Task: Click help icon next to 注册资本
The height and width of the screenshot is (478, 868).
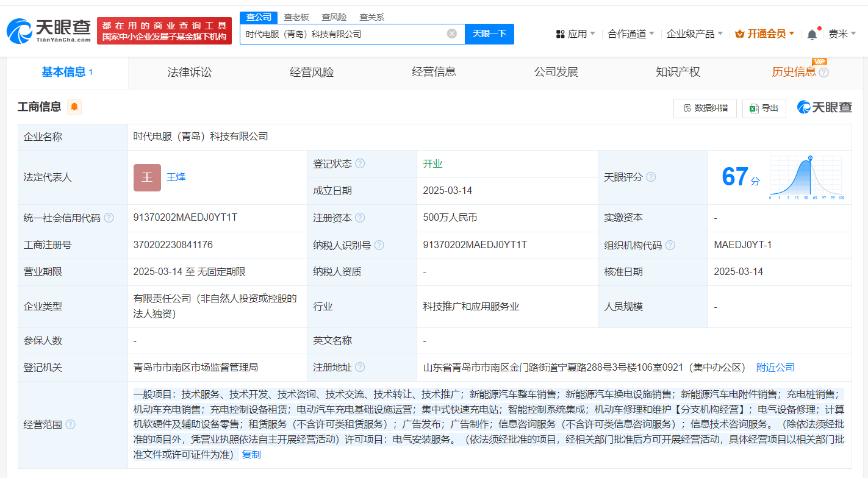Action: (360, 218)
